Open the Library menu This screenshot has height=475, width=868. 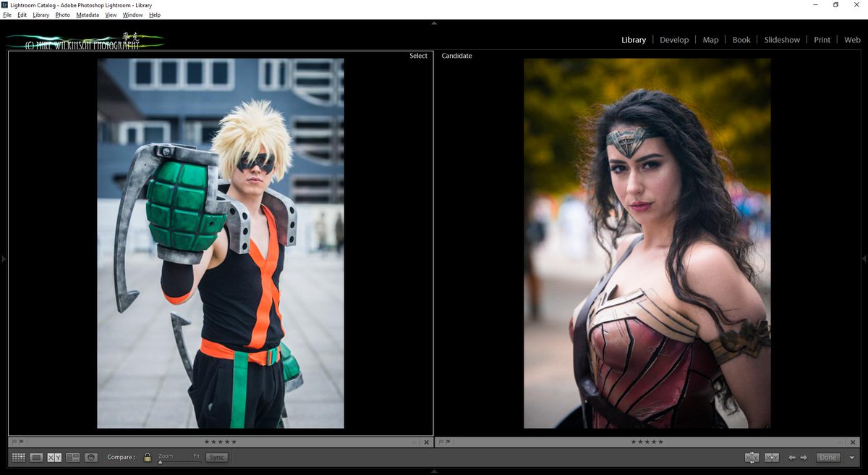(x=41, y=14)
